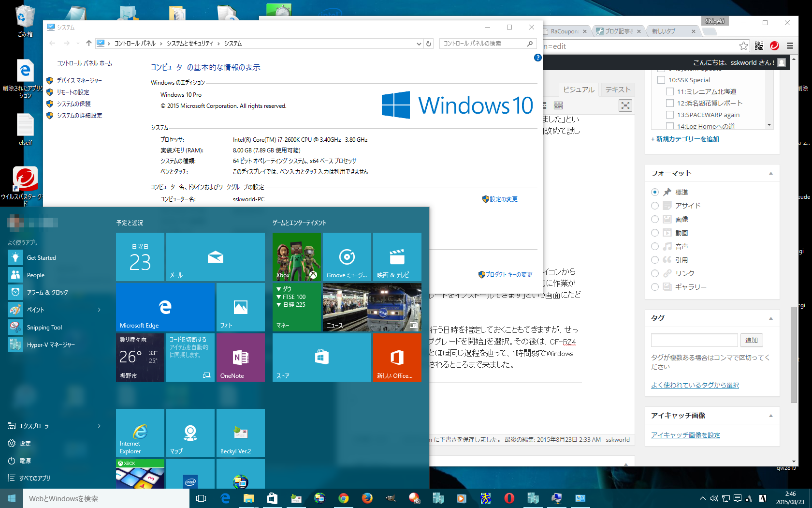The height and width of the screenshot is (508, 812).
Task: Open the OneNote tile
Action: (x=241, y=358)
